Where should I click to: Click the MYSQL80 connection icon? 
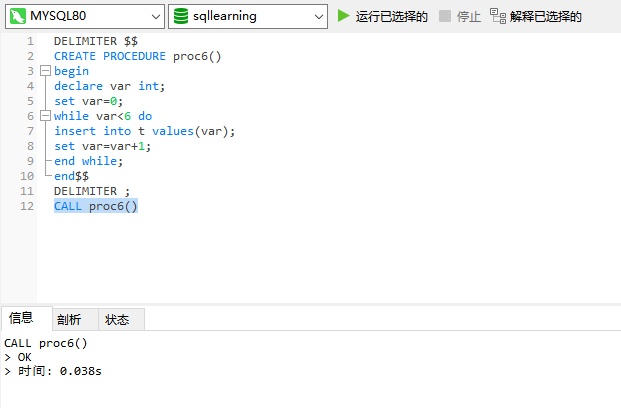18,16
